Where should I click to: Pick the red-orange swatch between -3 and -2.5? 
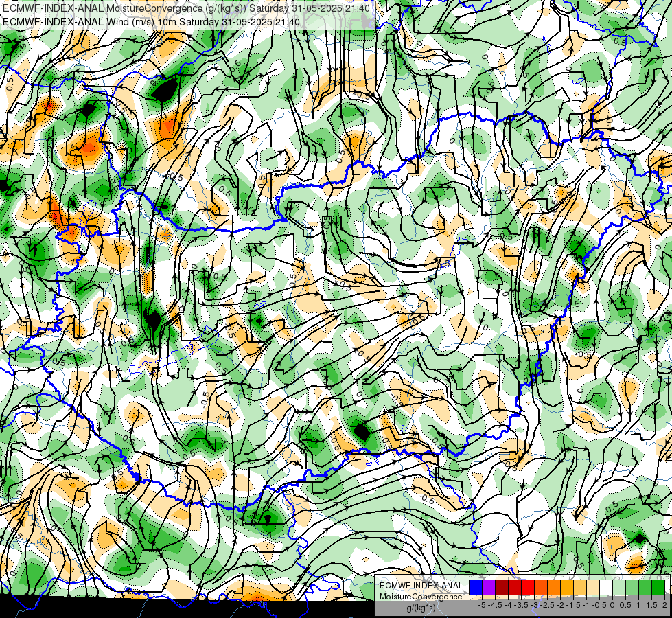coord(541,587)
